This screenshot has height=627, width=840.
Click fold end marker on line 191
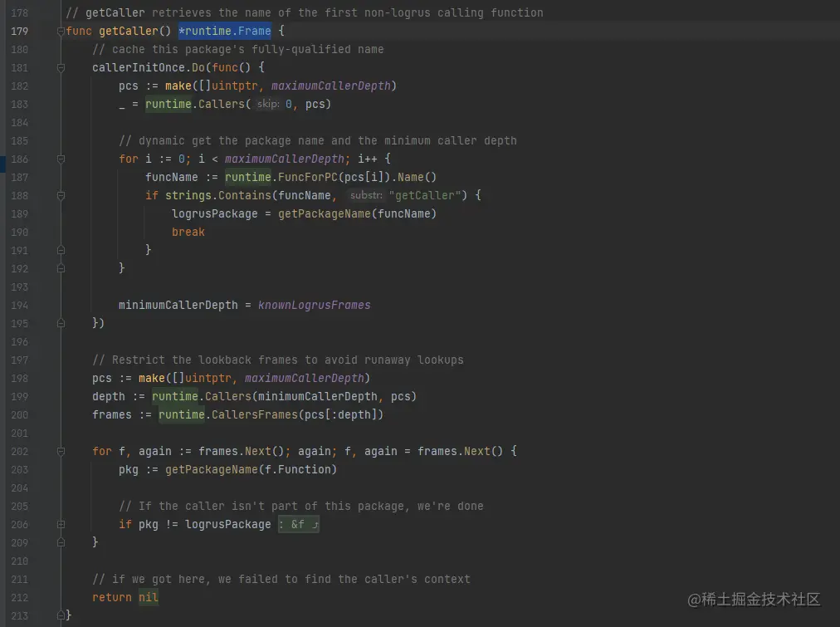61,250
